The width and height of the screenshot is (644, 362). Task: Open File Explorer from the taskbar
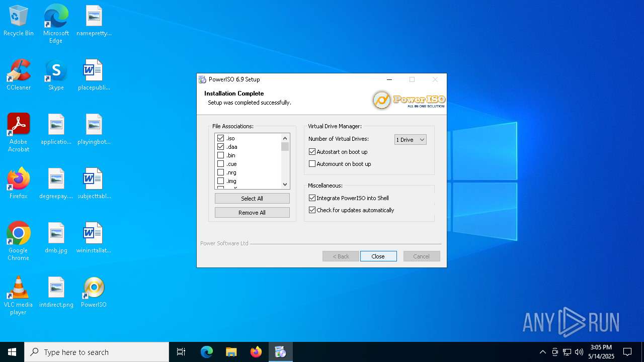[231, 352]
